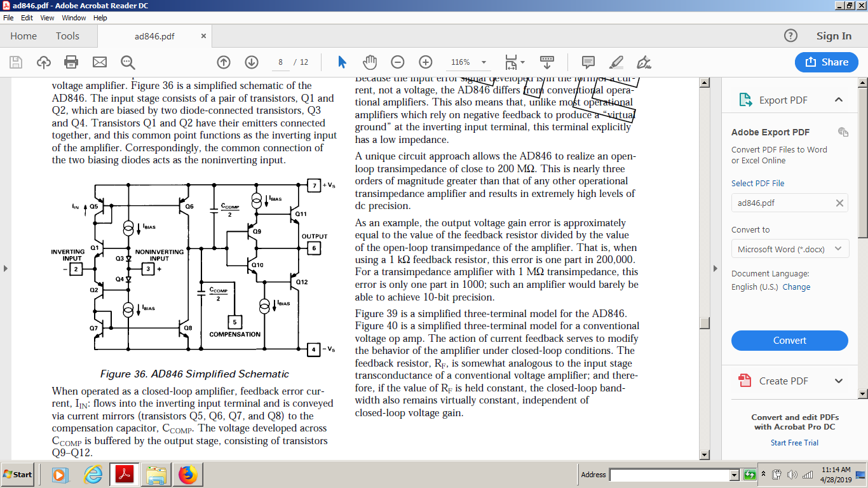Click Start Free Trial link

click(x=794, y=443)
